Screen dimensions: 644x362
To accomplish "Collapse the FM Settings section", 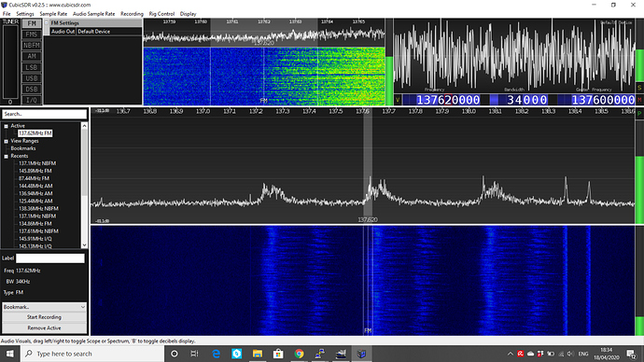I will [x=47, y=23].
